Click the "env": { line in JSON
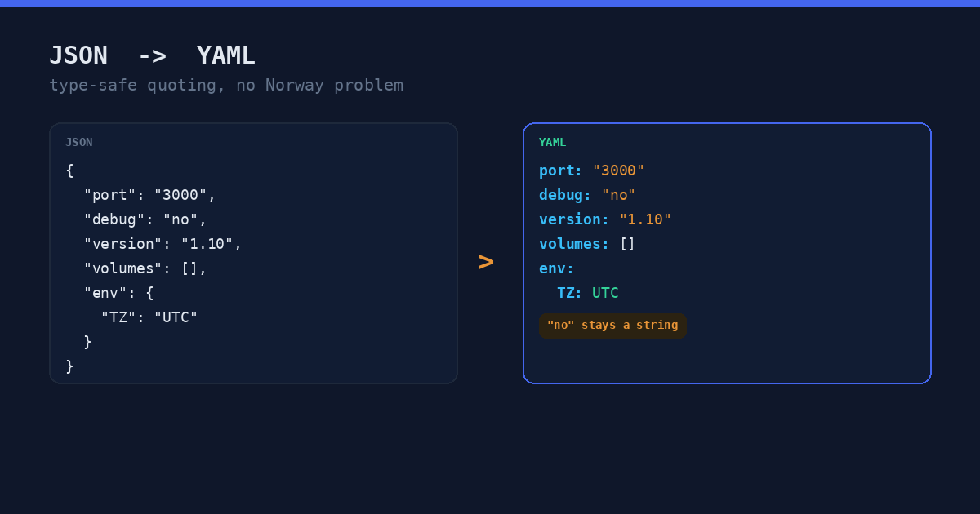The height and width of the screenshot is (514, 980). (x=119, y=293)
